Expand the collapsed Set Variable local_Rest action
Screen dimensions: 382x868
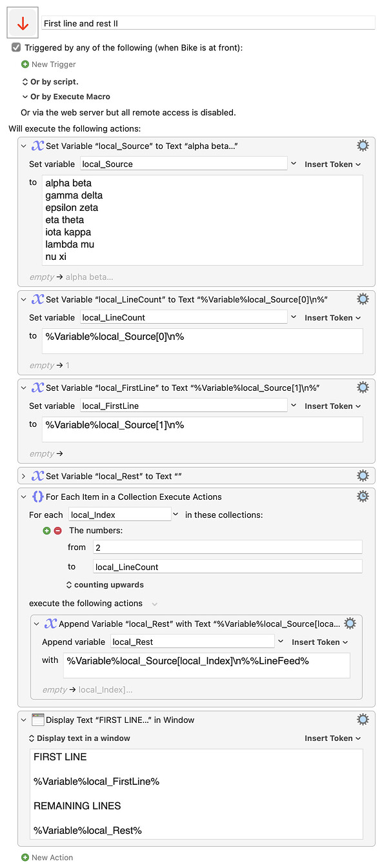(x=24, y=476)
